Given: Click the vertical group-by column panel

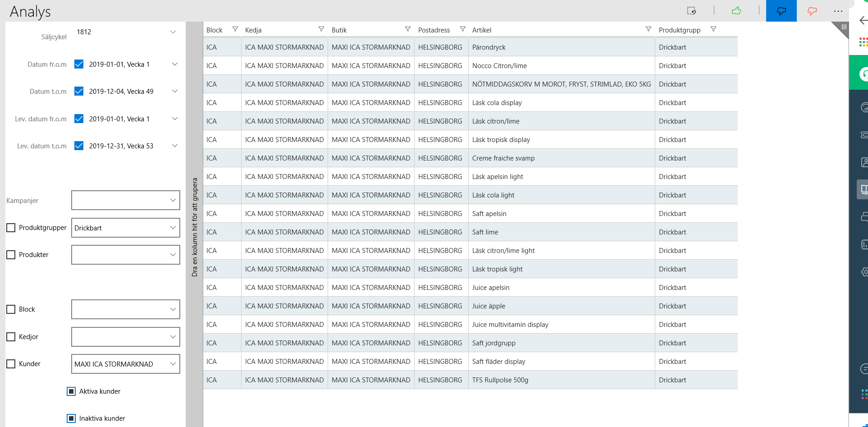Looking at the screenshot, I should coord(194,224).
